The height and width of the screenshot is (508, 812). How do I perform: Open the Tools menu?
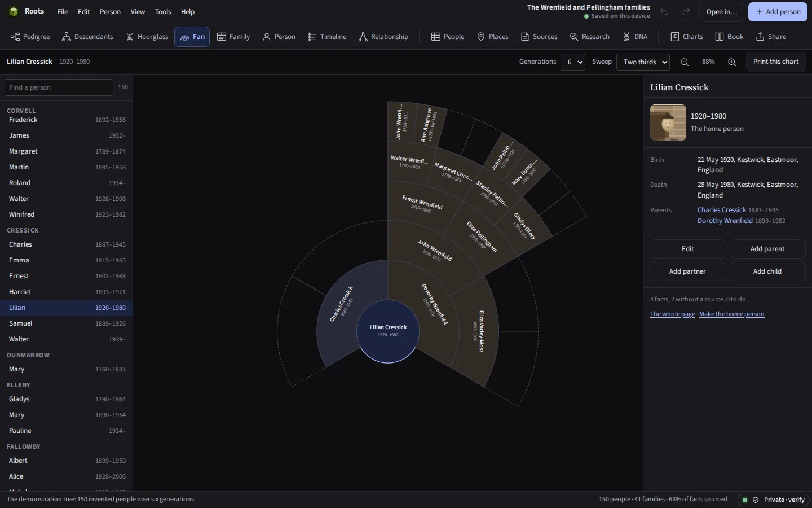[x=163, y=12]
